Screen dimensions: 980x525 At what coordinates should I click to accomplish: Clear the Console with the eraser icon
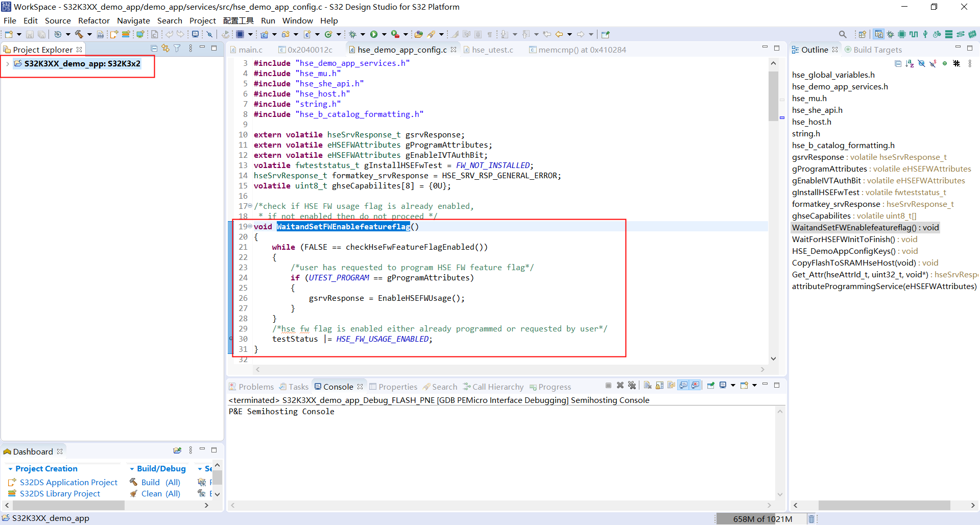tap(647, 386)
